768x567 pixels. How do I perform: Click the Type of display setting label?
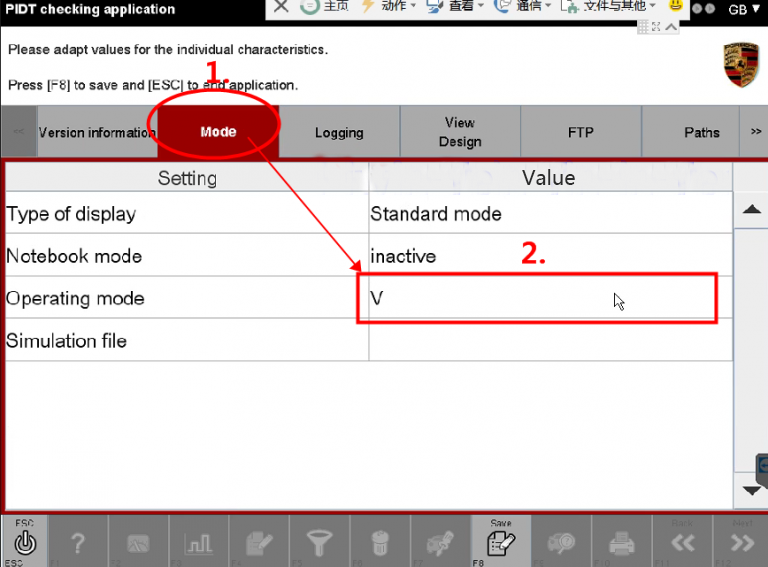click(x=71, y=214)
